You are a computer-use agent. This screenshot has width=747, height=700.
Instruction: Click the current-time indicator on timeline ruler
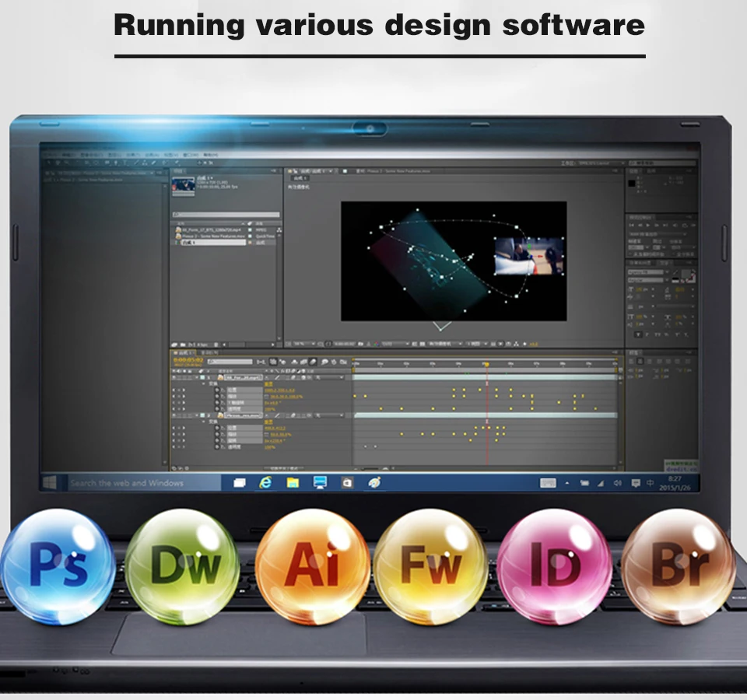click(486, 364)
